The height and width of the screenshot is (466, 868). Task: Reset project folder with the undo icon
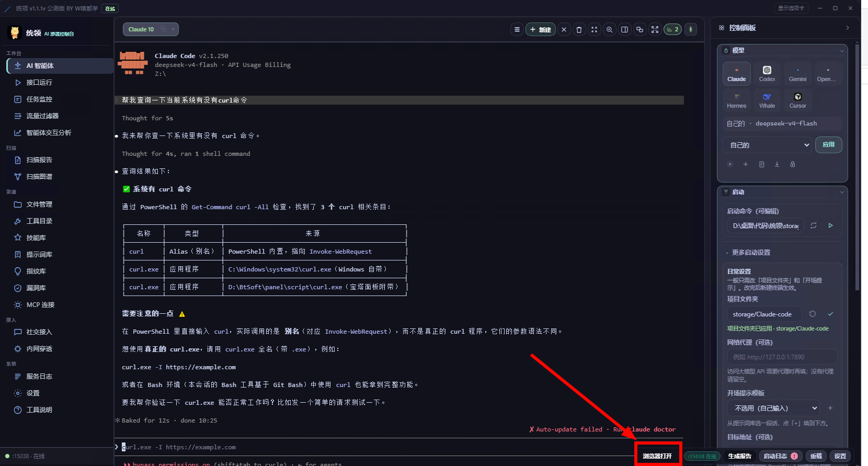click(813, 314)
